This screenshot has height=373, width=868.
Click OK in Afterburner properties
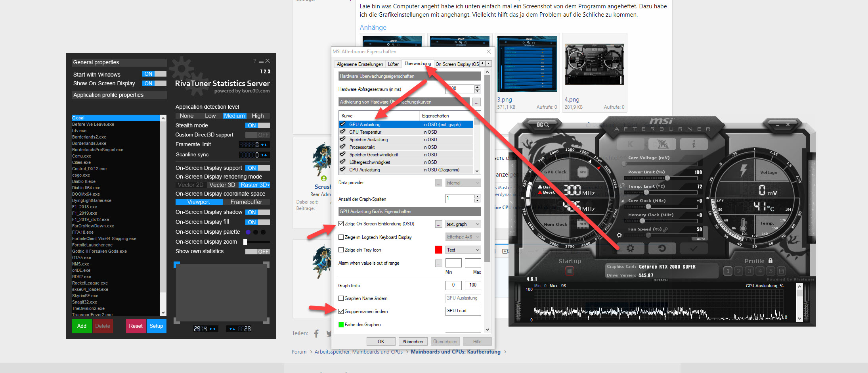[x=381, y=342]
